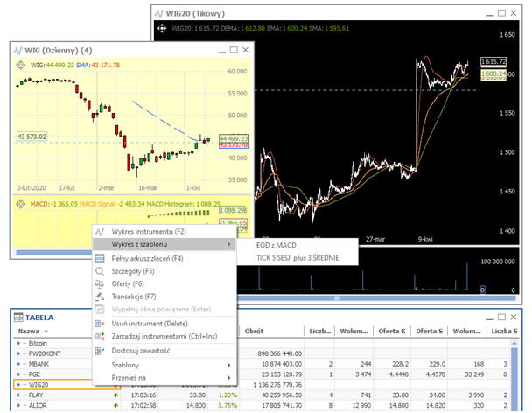The image size is (532, 413).
Task: Click magnifier icon beside Szczegóły
Action: click(x=100, y=271)
